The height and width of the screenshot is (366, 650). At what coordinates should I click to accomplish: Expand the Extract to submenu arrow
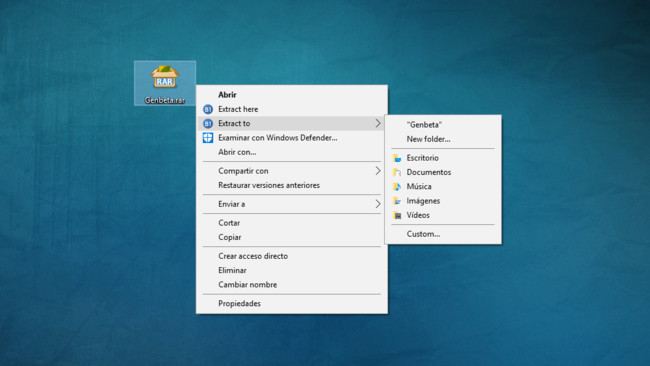tap(378, 124)
